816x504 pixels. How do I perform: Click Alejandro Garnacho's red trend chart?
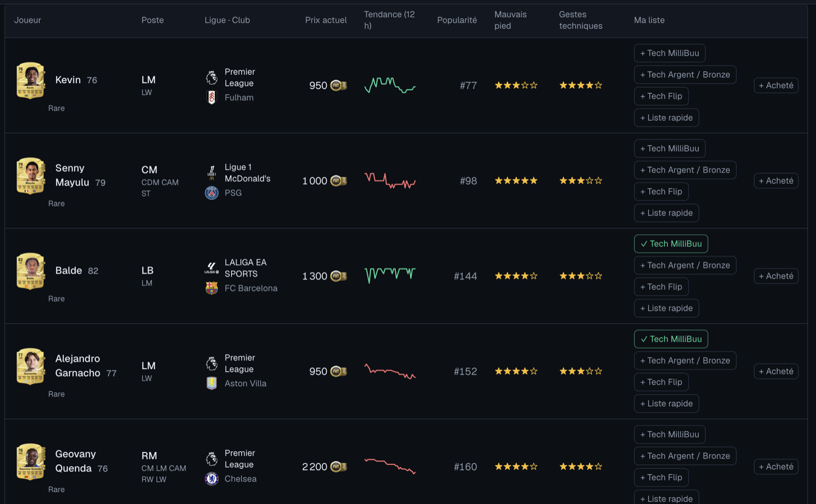pos(390,372)
